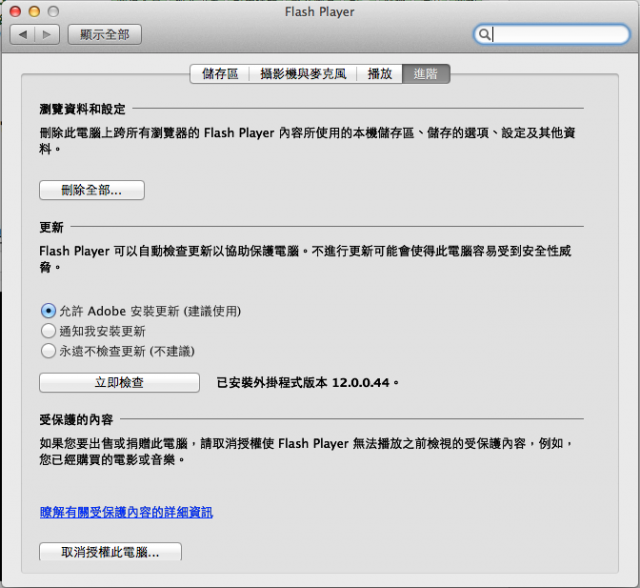
Task: Click the 刪除全部... button
Action: coord(92,190)
